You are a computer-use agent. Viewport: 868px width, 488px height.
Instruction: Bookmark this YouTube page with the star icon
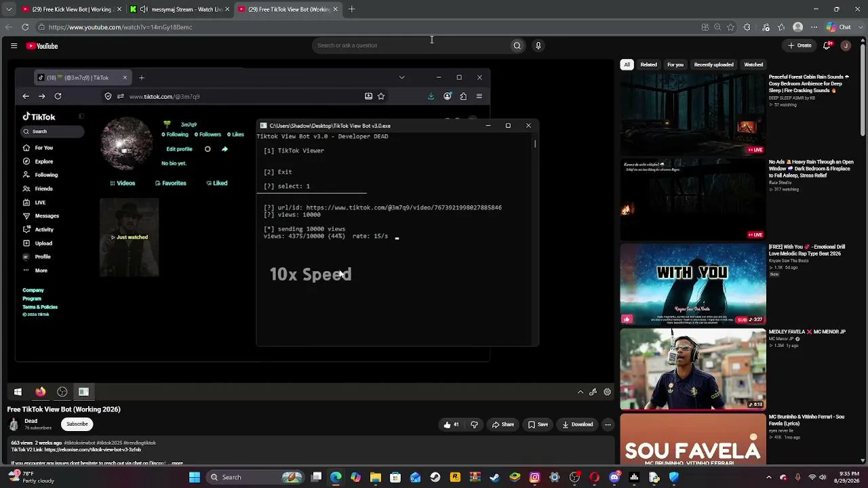pyautogui.click(x=730, y=27)
